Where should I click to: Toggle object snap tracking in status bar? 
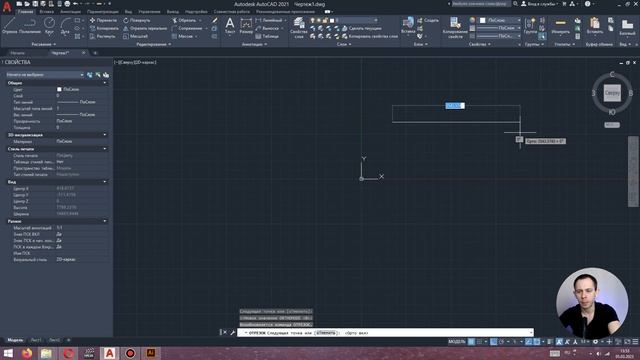pos(529,342)
